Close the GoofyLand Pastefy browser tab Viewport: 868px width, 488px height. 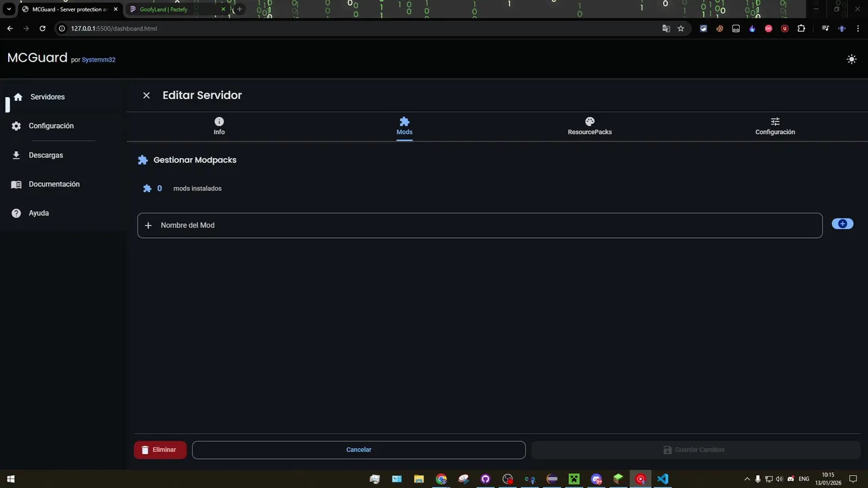[223, 9]
